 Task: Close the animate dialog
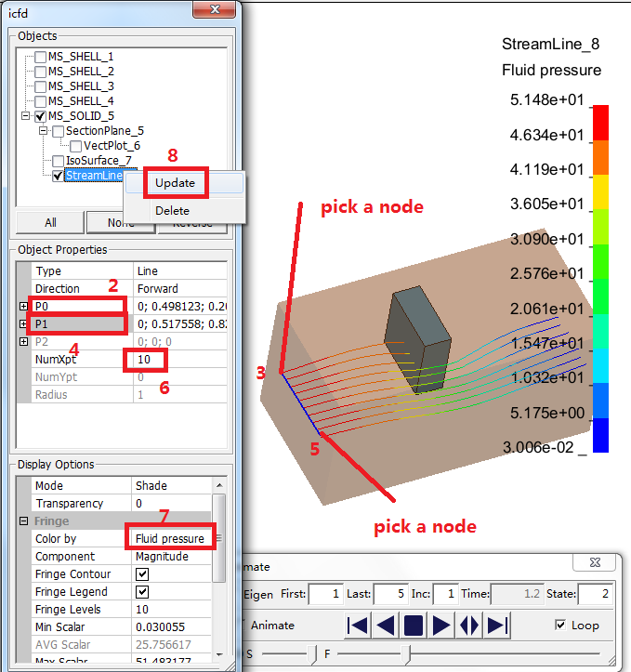point(595,562)
